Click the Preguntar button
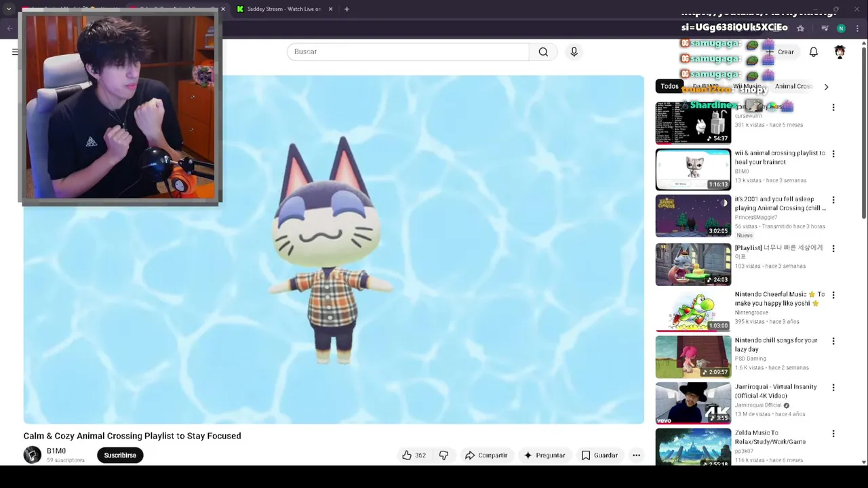 544,455
